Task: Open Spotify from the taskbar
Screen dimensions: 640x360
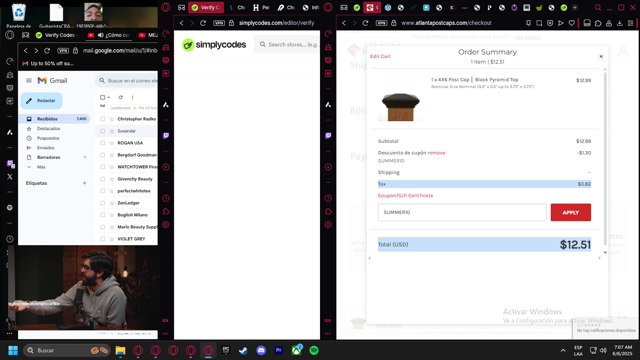Action: click(313, 350)
